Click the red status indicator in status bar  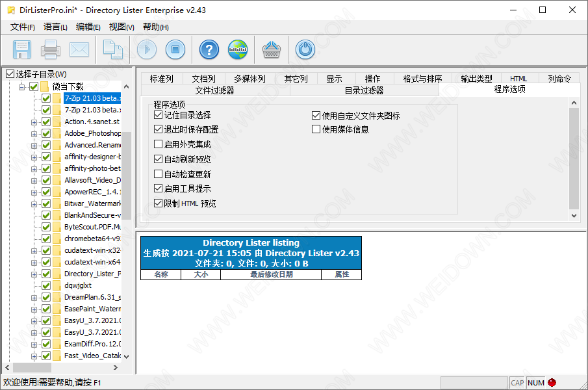pyautogui.click(x=552, y=382)
